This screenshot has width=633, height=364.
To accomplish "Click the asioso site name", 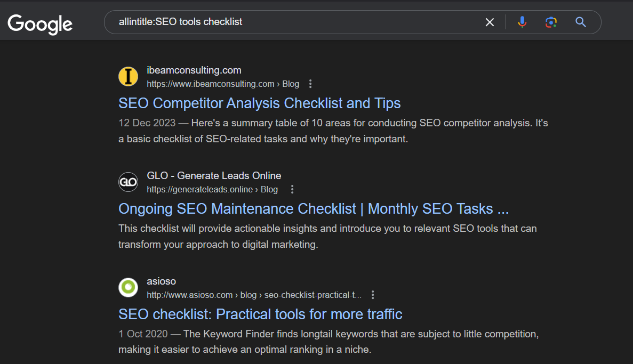I will [161, 281].
